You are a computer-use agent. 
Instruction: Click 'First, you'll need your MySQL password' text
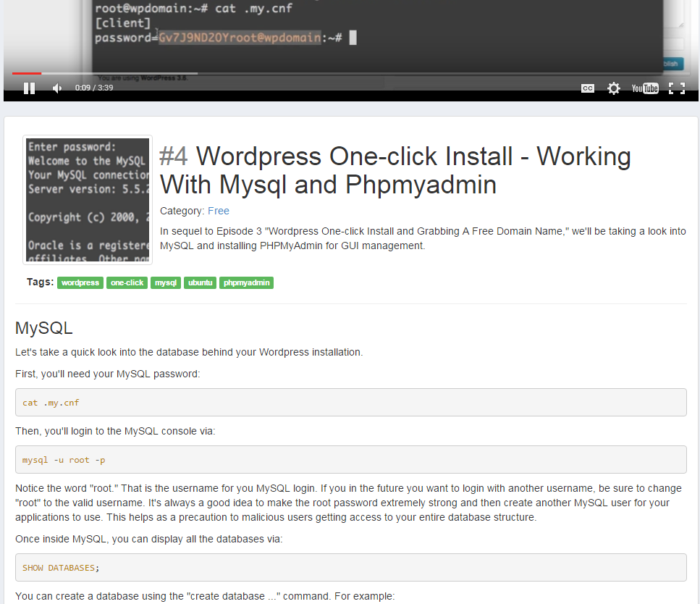(x=108, y=374)
